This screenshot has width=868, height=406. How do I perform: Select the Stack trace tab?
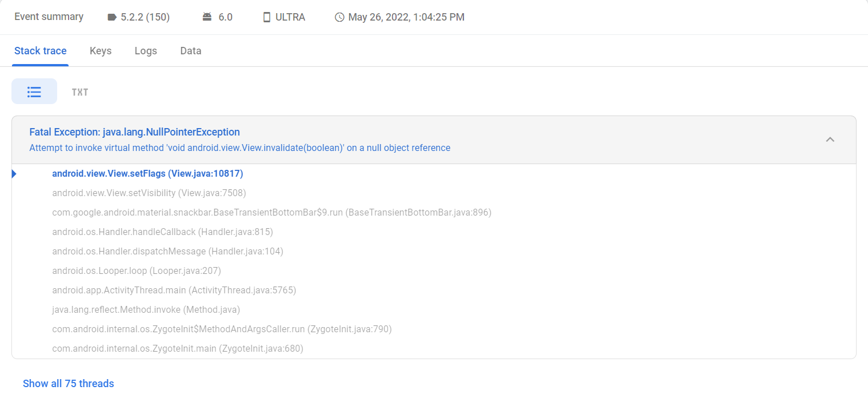coord(40,51)
